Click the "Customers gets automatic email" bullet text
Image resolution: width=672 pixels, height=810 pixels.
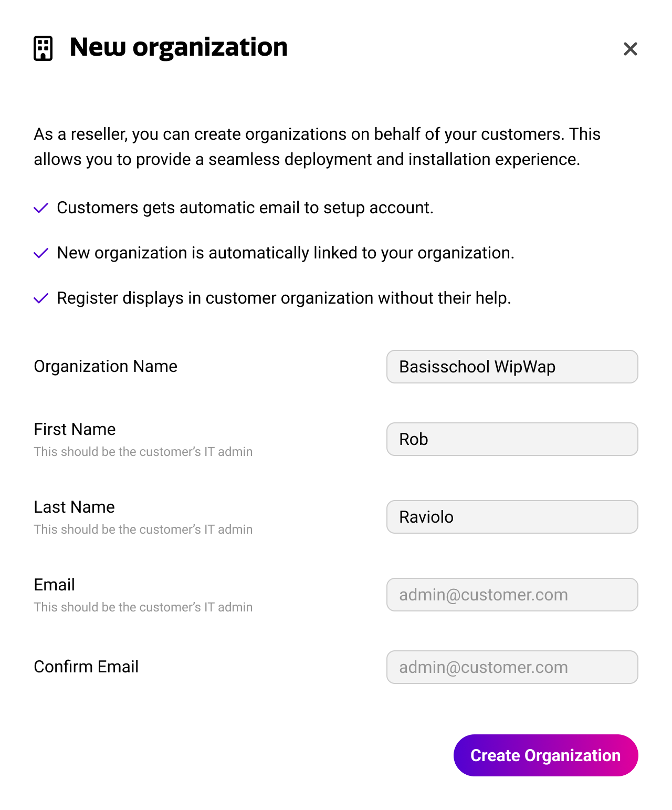coord(245,208)
